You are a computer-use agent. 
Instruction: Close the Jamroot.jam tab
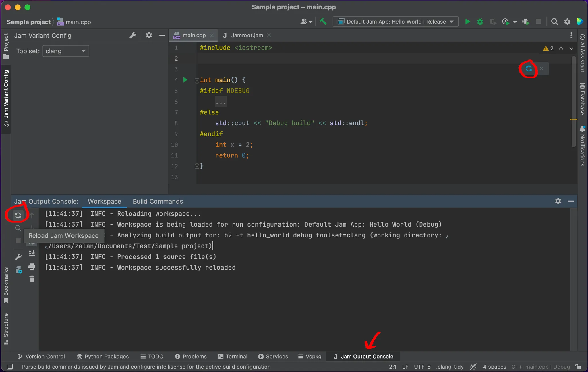tap(269, 35)
